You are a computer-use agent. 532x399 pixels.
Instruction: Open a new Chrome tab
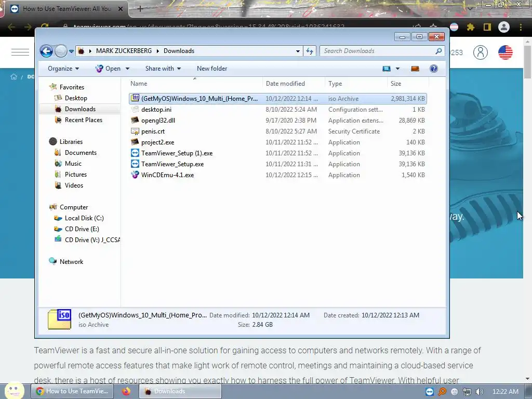pyautogui.click(x=140, y=9)
